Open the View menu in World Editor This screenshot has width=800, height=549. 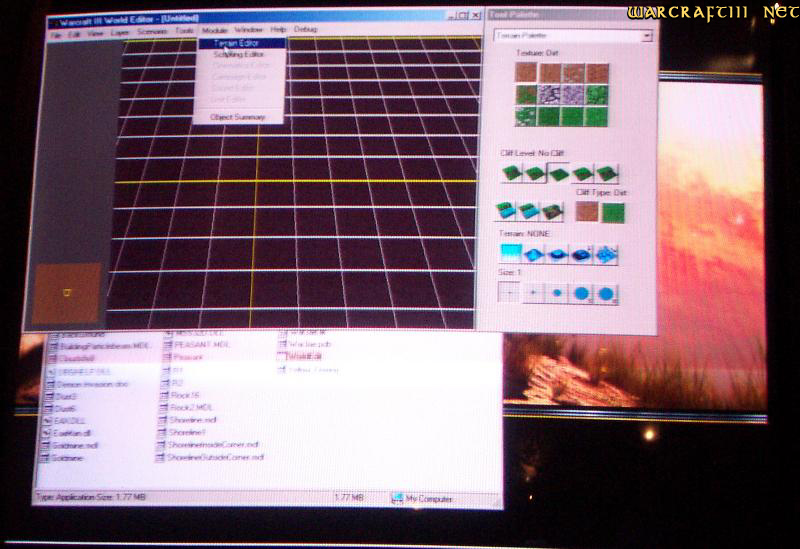coord(95,34)
